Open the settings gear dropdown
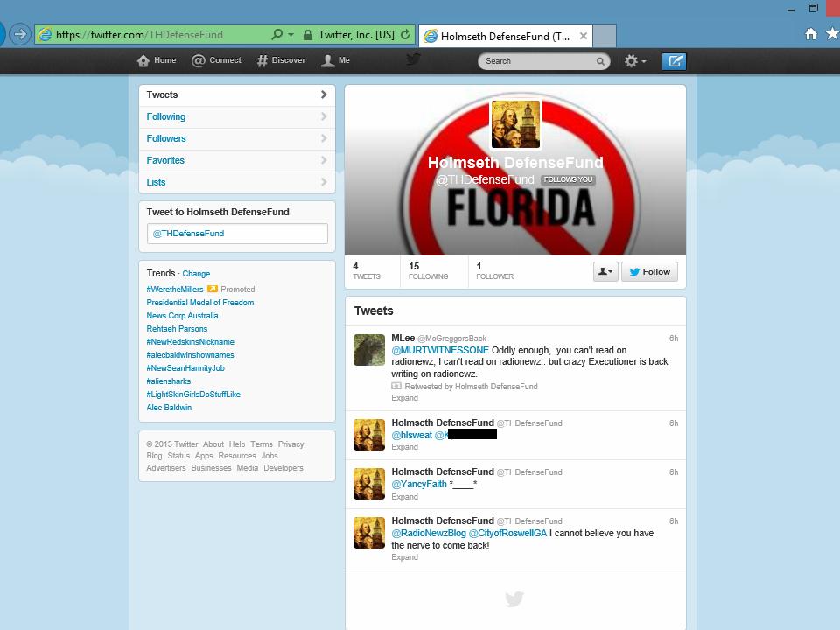Image resolution: width=840 pixels, height=630 pixels. click(x=634, y=61)
